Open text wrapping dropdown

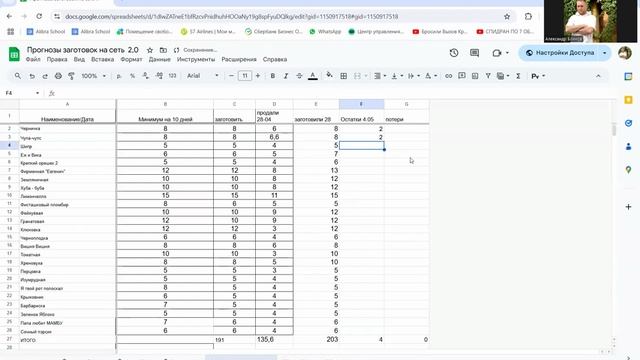click(x=413, y=76)
